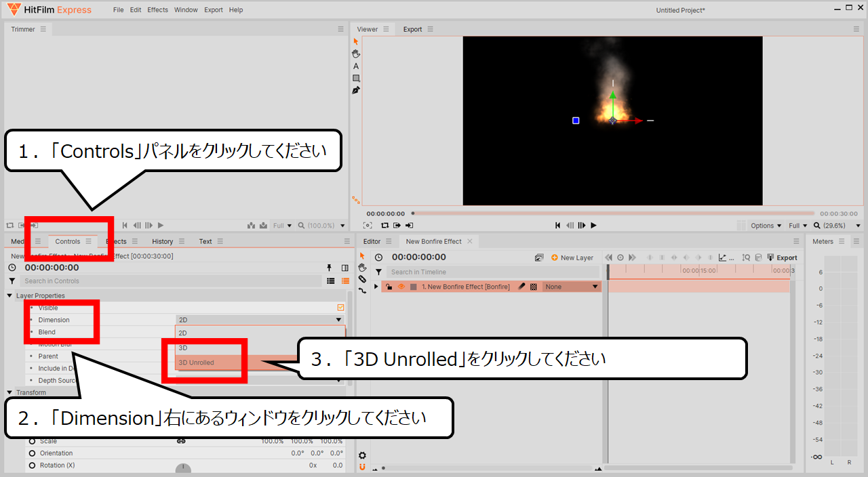Select the Hand tool in Viewer
This screenshot has width=868, height=477.
point(356,54)
